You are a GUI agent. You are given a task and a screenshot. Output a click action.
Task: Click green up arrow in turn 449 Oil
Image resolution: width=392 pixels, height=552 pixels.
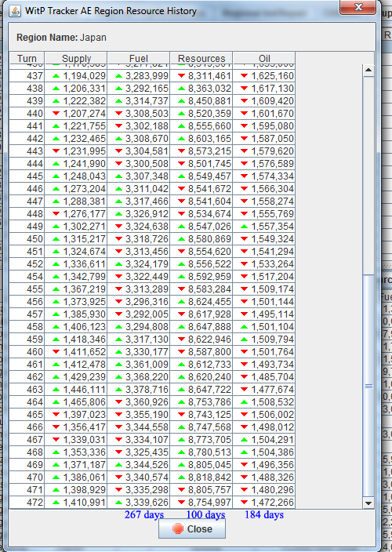pyautogui.click(x=244, y=227)
